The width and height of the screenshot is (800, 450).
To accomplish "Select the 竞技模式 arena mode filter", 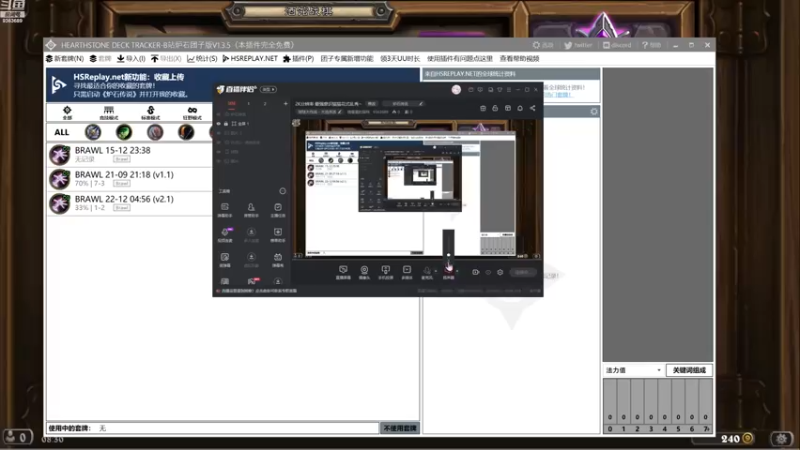I will pos(109,113).
